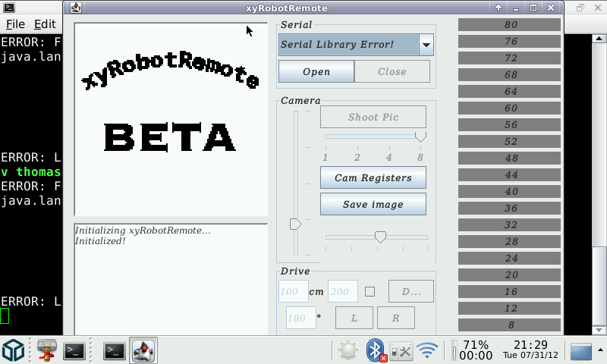Click the Save image button
This screenshot has height=364, width=607.
[x=373, y=204]
